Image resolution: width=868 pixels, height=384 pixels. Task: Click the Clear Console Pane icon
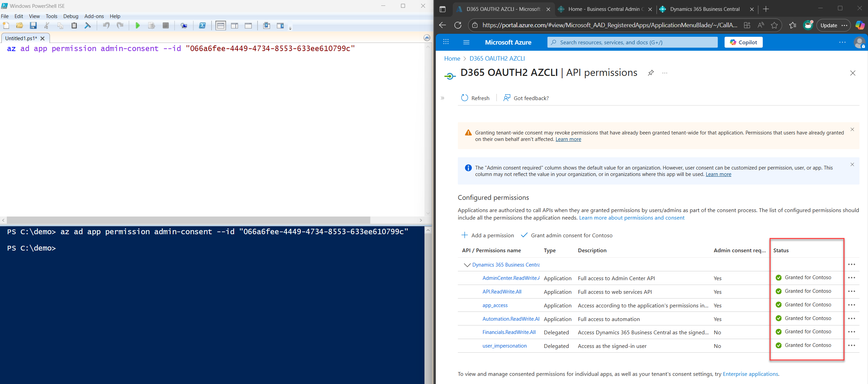pos(88,26)
